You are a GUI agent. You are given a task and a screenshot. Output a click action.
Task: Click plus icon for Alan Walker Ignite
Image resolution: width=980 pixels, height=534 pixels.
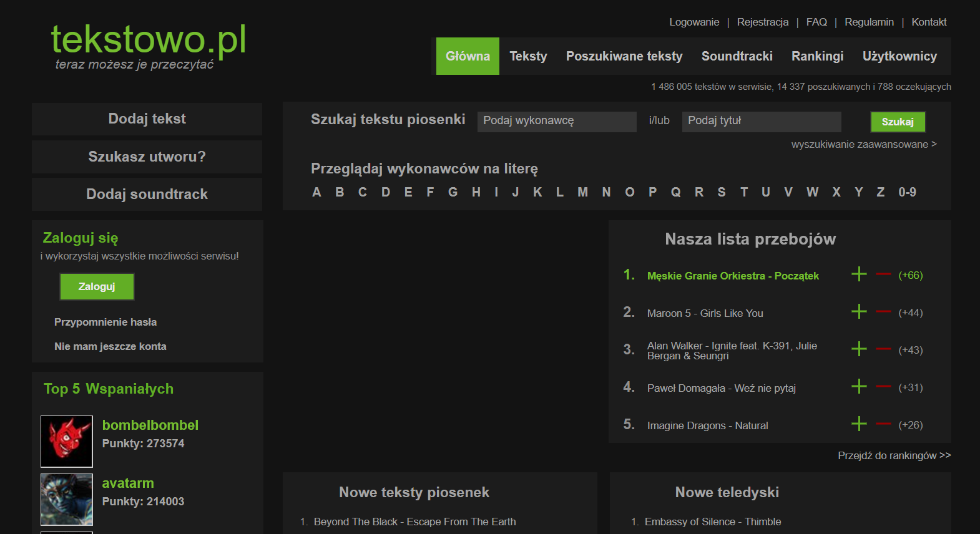click(859, 349)
